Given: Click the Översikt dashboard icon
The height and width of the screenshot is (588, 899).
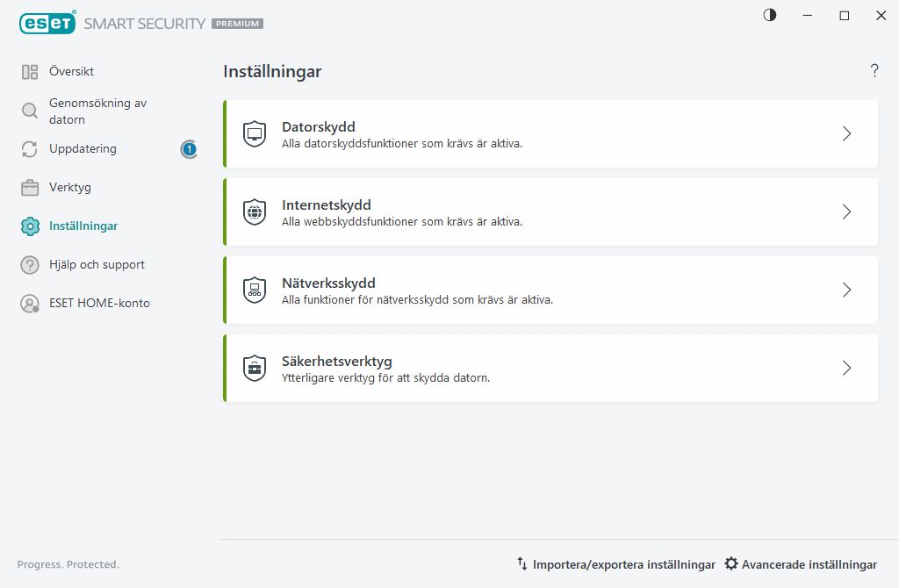Looking at the screenshot, I should [x=30, y=72].
